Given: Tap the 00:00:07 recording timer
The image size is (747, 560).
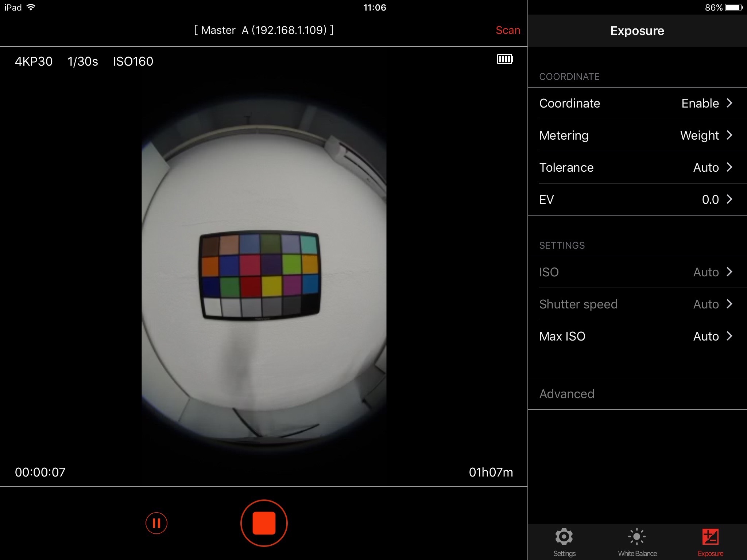Looking at the screenshot, I should pyautogui.click(x=40, y=472).
